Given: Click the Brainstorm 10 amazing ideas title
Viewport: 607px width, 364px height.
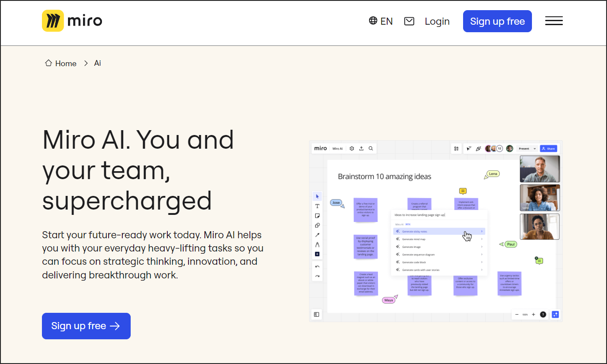Looking at the screenshot, I should 385,176.
